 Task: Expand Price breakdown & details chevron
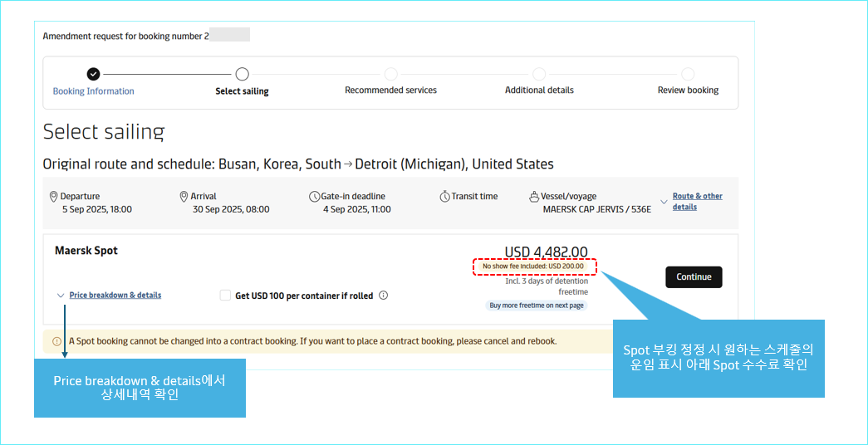60,296
